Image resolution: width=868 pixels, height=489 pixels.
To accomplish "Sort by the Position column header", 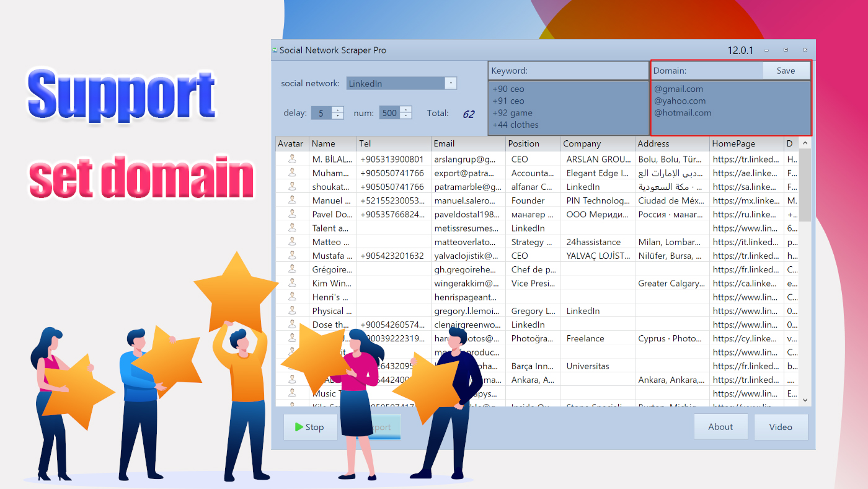I will tap(533, 143).
